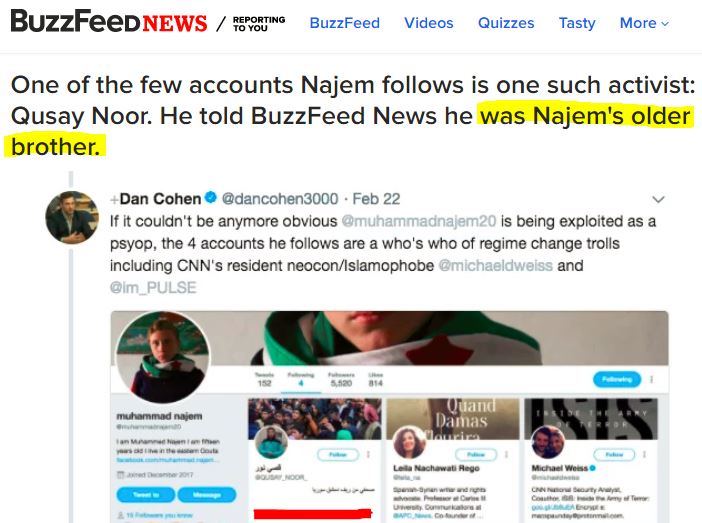This screenshot has width=702, height=523.
Task: Toggle the blue Following button
Action: coord(617,380)
